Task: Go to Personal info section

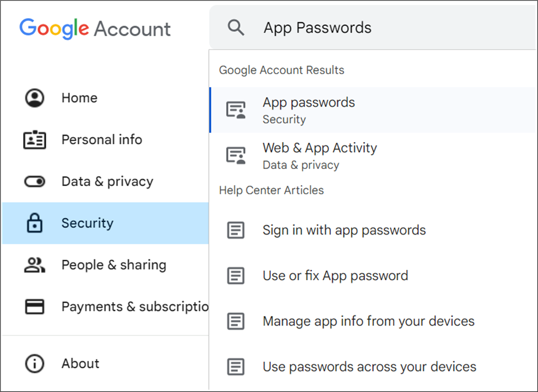Action: click(x=102, y=140)
